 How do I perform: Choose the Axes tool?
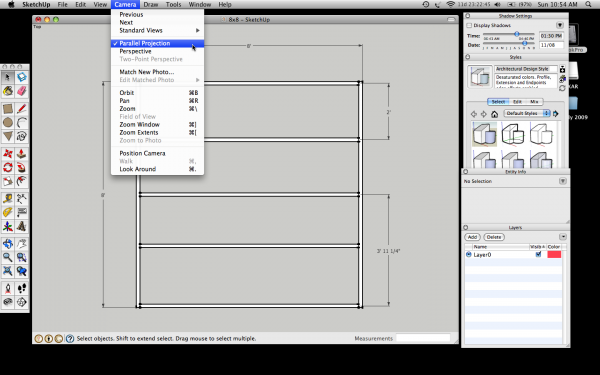(x=8, y=226)
